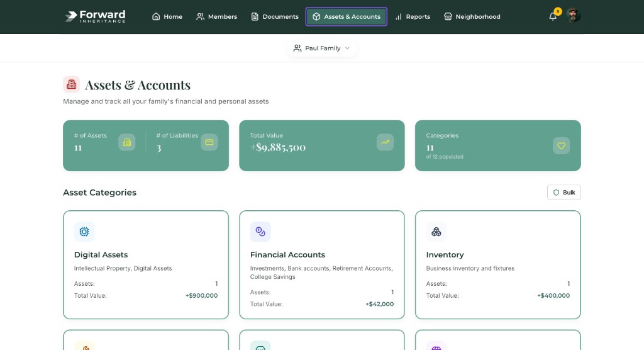Switch to the Documents tab

click(x=274, y=16)
